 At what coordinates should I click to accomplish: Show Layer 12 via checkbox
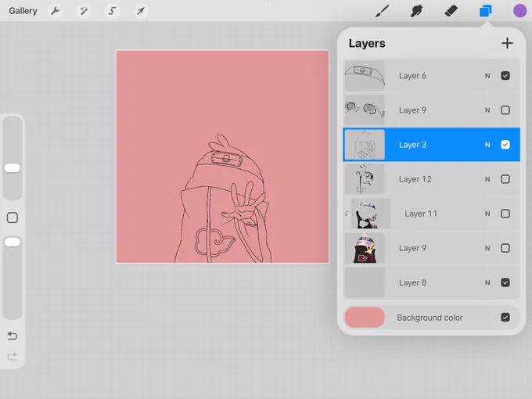click(x=505, y=179)
